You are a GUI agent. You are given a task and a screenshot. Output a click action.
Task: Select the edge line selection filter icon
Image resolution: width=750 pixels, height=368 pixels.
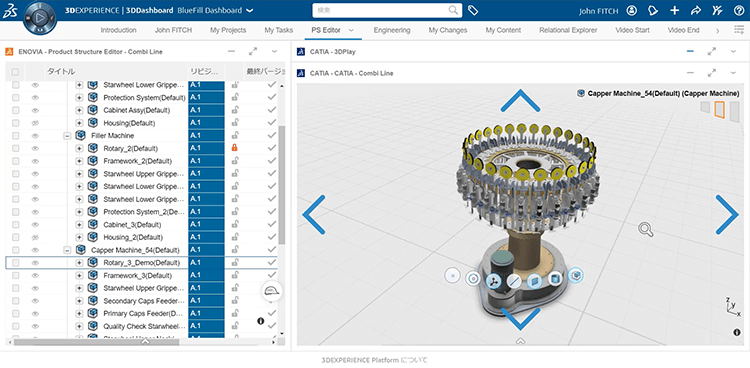coord(514,281)
